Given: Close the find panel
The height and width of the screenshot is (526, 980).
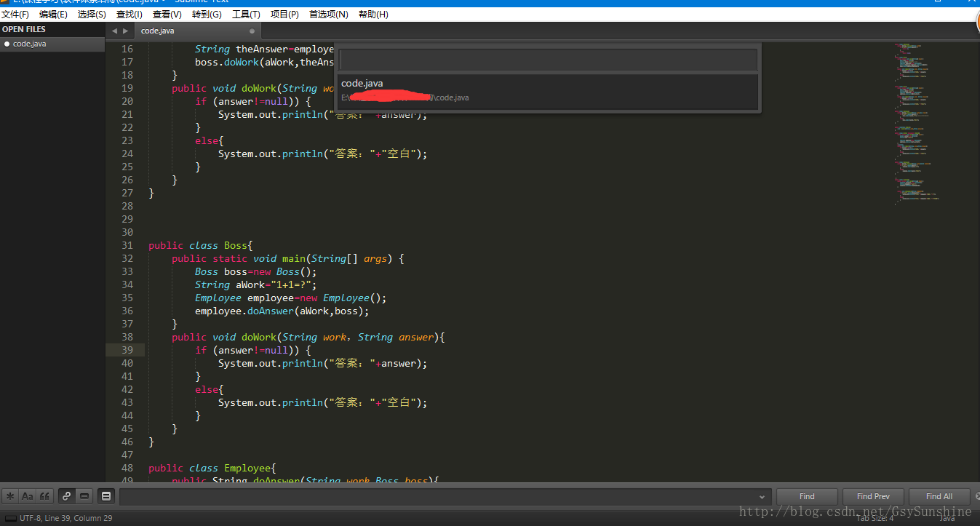Looking at the screenshot, I should pyautogui.click(x=977, y=496).
